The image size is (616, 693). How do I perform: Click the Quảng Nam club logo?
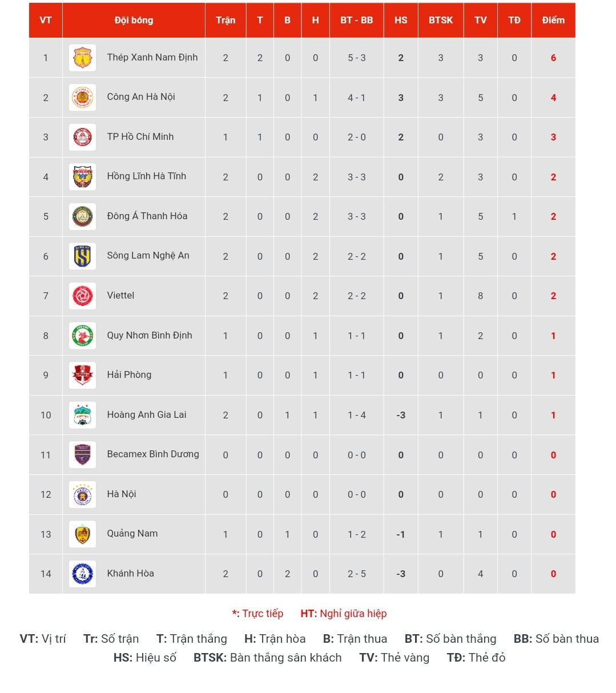pyautogui.click(x=82, y=534)
